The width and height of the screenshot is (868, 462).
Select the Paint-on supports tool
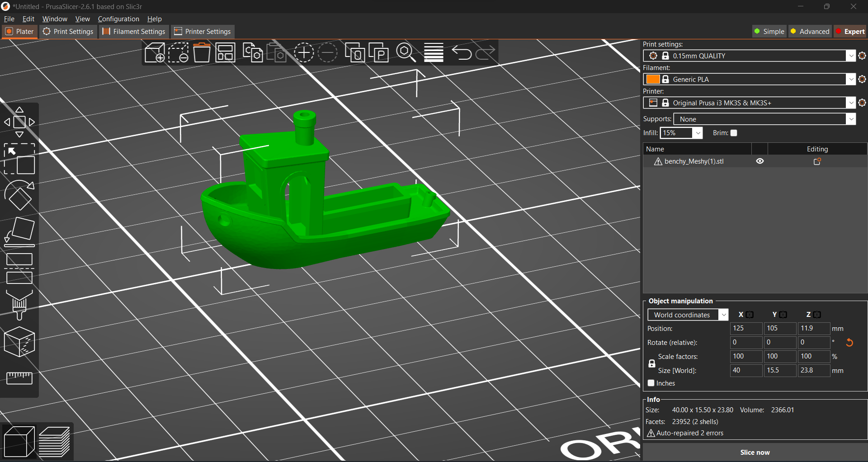[19, 305]
